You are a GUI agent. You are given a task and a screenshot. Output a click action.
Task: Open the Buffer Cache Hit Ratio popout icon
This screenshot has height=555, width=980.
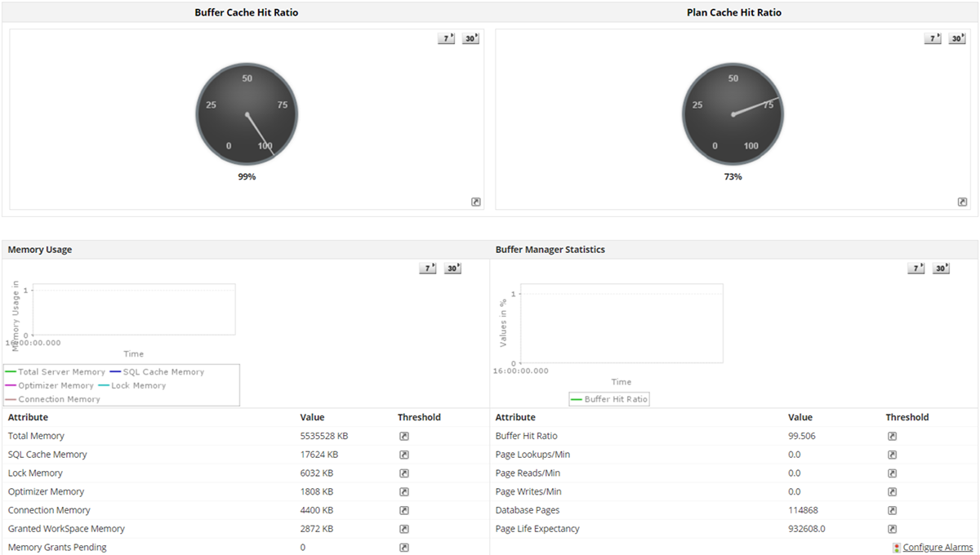click(475, 201)
